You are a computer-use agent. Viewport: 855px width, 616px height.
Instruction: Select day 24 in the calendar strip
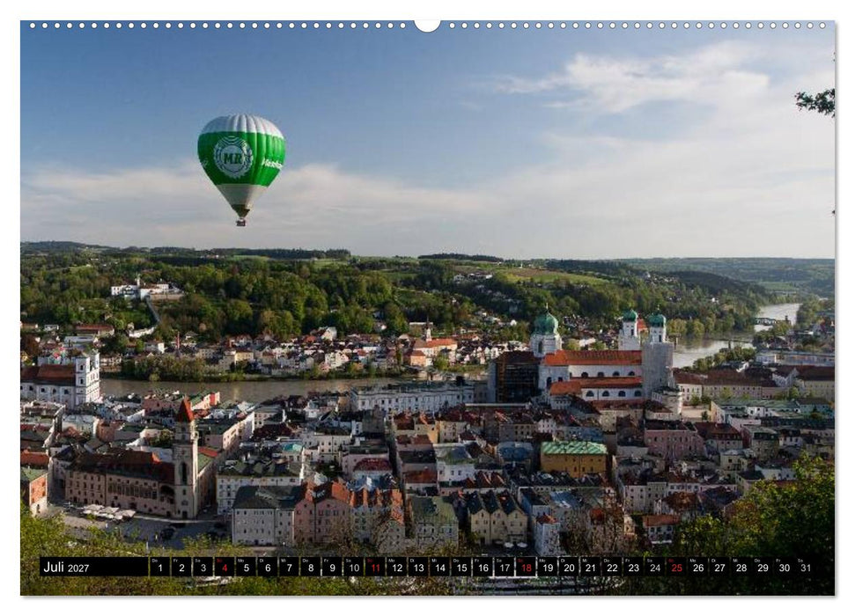pyautogui.click(x=655, y=567)
